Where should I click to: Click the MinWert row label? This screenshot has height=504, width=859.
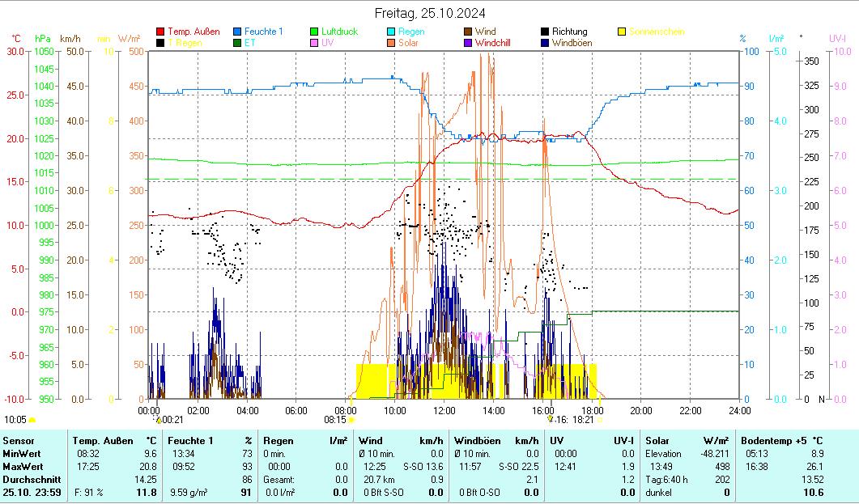click(x=21, y=454)
